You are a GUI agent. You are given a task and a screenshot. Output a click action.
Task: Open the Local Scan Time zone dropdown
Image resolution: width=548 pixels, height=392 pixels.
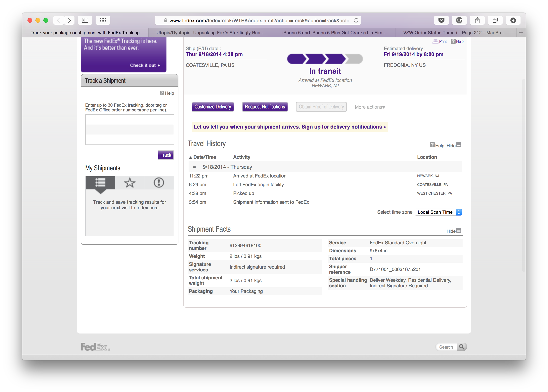438,212
